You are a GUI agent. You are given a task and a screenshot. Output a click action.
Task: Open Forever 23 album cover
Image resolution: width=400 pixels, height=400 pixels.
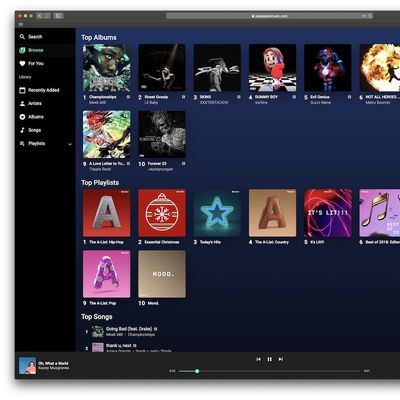coord(162,134)
